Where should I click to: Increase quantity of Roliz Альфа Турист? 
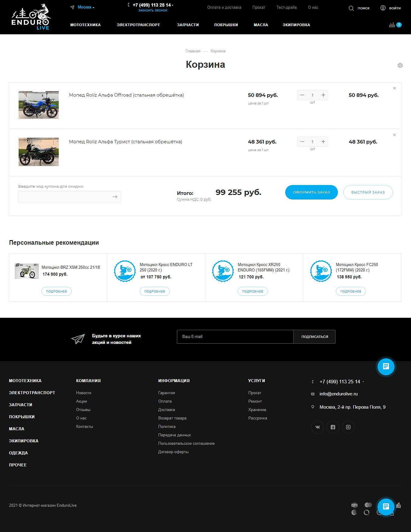click(x=323, y=142)
